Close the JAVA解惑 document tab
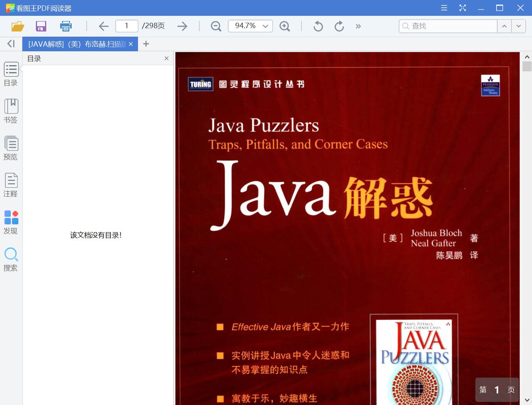Image resolution: width=532 pixels, height=405 pixels. point(131,44)
